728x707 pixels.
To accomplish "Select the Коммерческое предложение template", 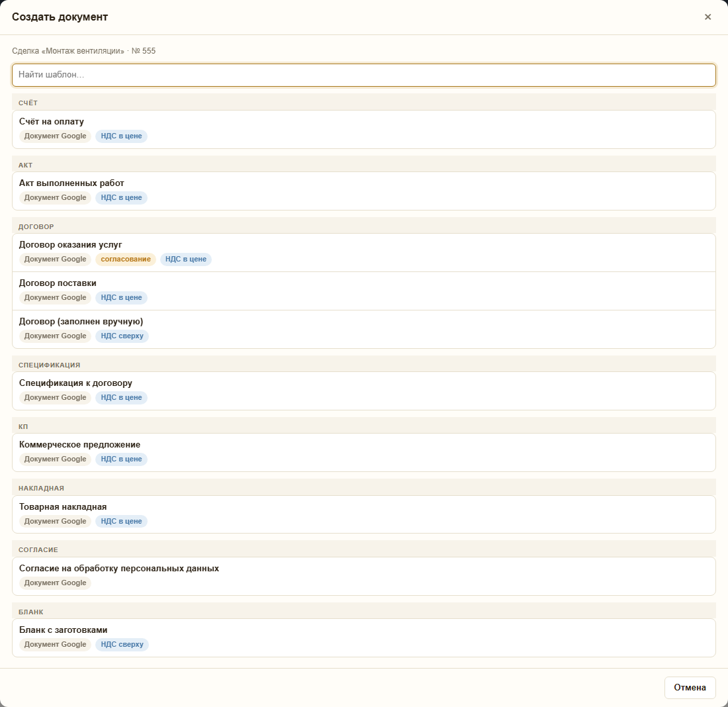I will click(x=363, y=452).
